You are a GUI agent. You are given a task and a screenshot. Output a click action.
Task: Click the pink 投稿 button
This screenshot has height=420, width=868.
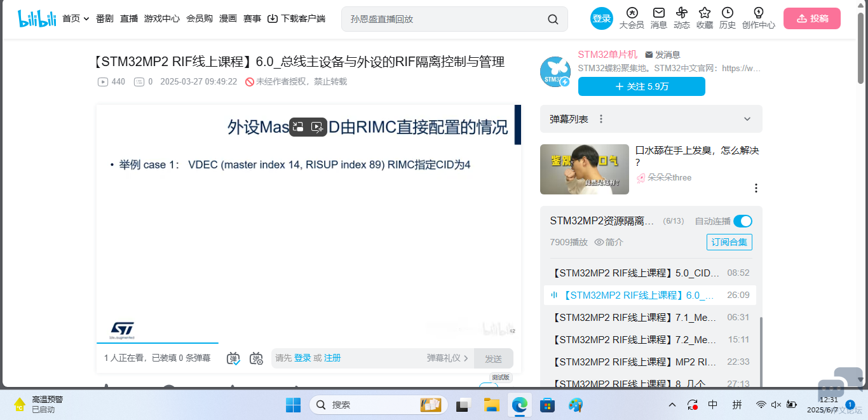[812, 18]
